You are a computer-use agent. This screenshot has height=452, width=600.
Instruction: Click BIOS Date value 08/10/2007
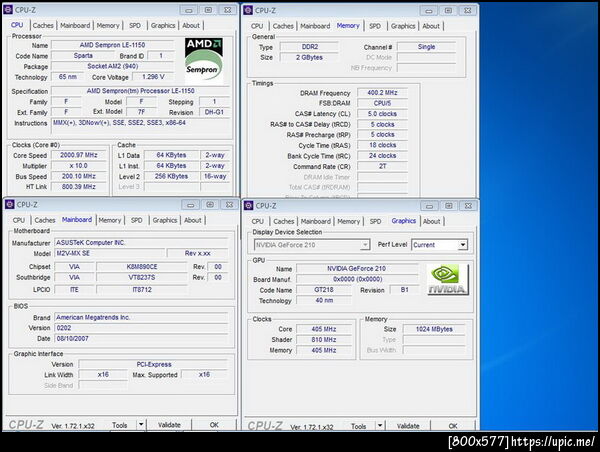tap(141, 339)
